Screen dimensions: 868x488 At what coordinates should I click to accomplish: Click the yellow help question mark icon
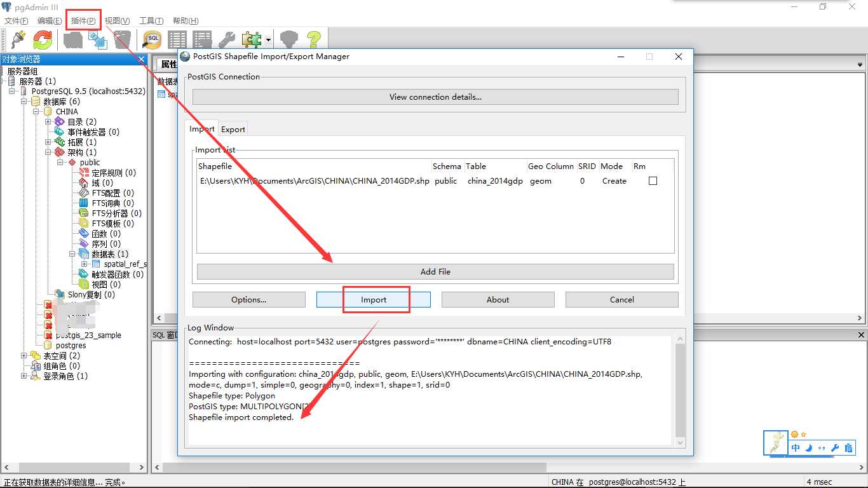(x=314, y=40)
